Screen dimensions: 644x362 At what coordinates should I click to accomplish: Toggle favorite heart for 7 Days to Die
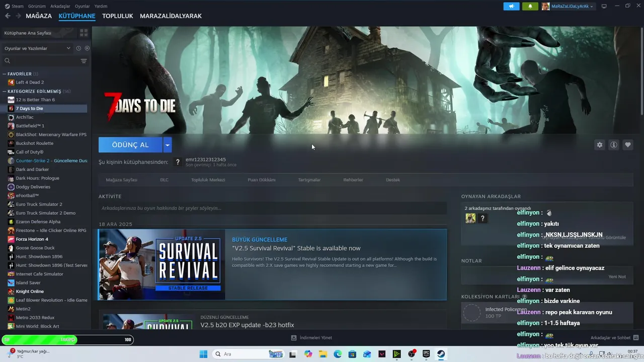[627, 145]
